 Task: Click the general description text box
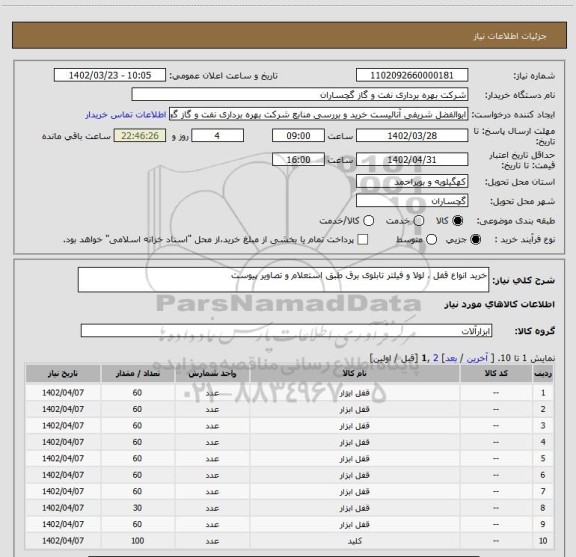pyautogui.click(x=284, y=280)
